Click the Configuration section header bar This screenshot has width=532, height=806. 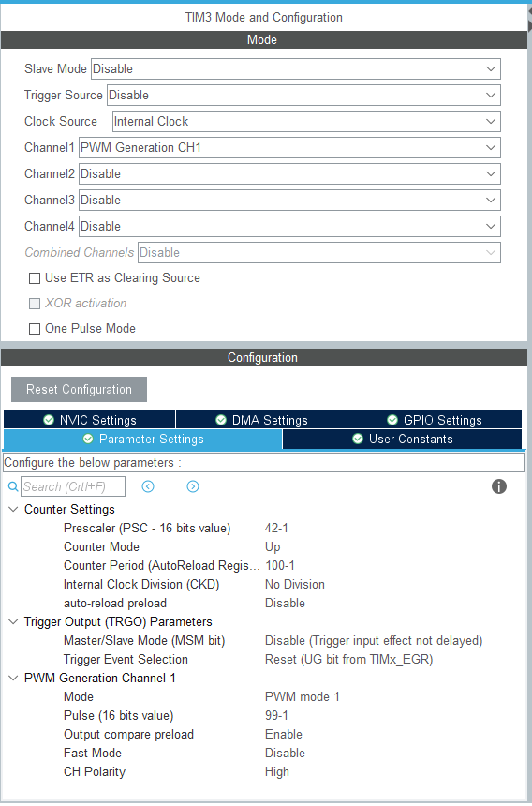pos(264,357)
